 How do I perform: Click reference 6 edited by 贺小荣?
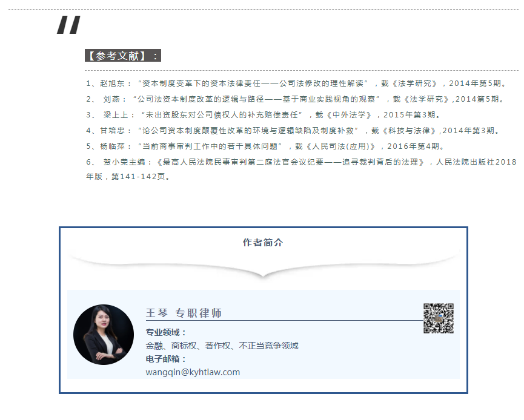[x=302, y=169]
